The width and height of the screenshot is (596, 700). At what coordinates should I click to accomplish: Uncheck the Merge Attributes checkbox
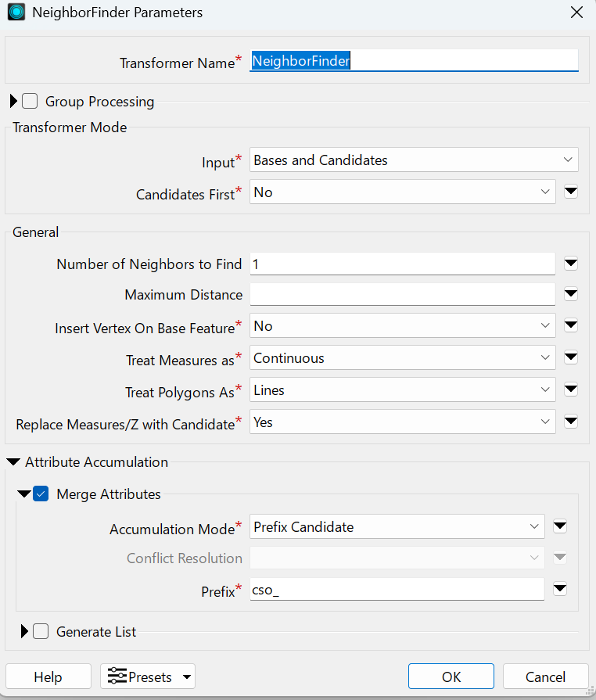[41, 494]
